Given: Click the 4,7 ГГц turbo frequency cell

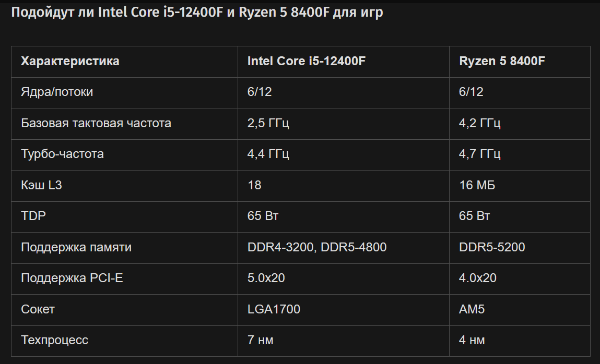Looking at the screenshot, I should (x=480, y=154).
